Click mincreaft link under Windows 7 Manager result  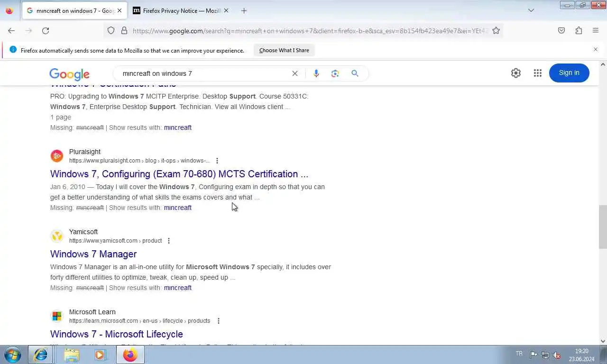click(178, 288)
